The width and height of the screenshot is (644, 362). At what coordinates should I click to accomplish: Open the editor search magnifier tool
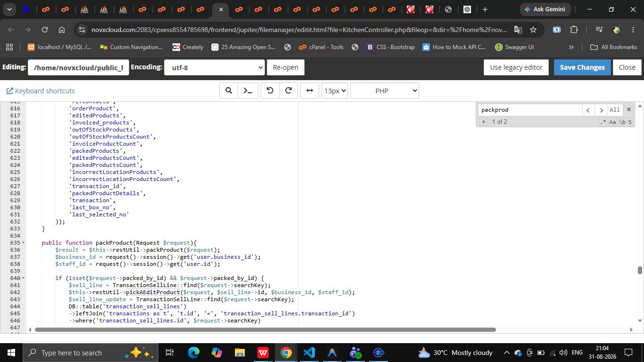(229, 91)
